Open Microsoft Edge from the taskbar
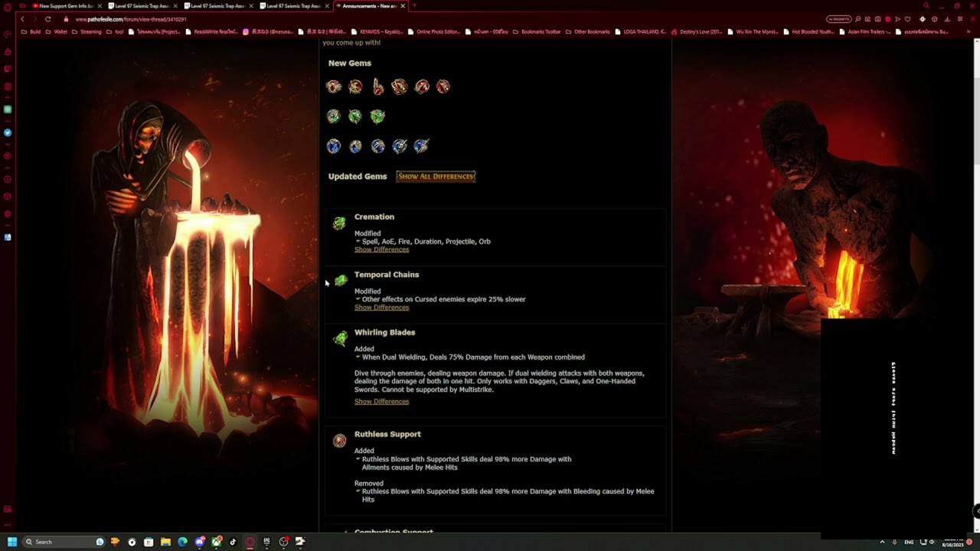980x551 pixels. (182, 542)
